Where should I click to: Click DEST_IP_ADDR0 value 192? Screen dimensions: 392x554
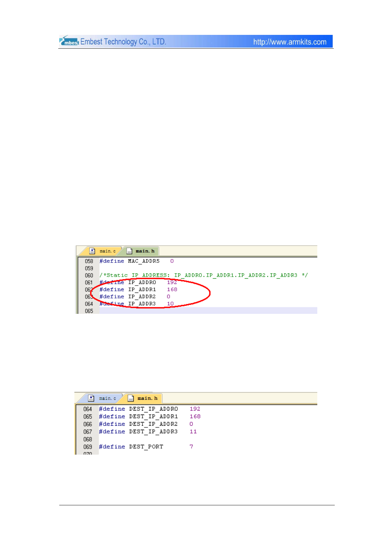click(195, 409)
